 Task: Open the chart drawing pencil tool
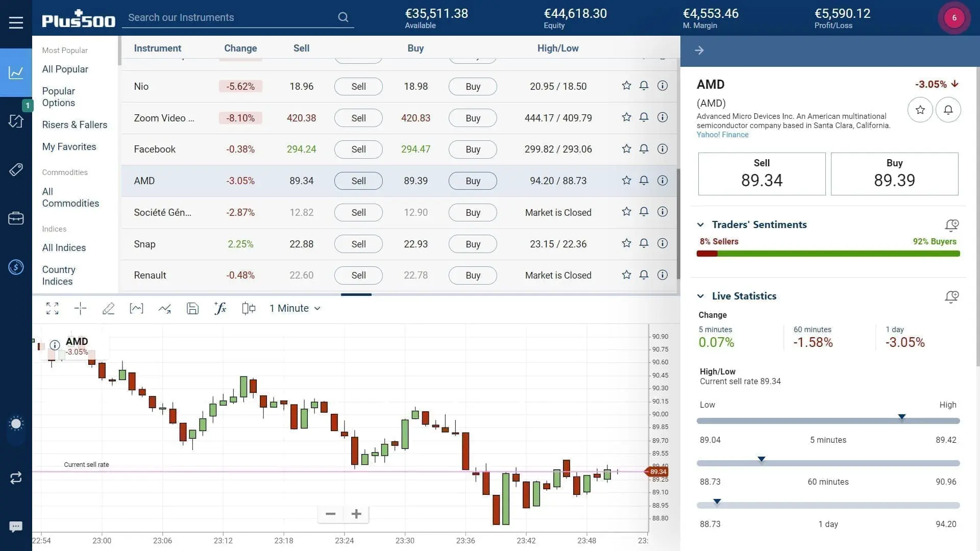click(108, 308)
